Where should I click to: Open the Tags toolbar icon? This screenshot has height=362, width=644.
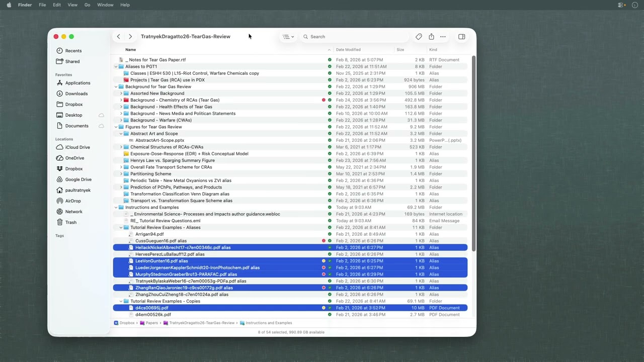(419, 37)
